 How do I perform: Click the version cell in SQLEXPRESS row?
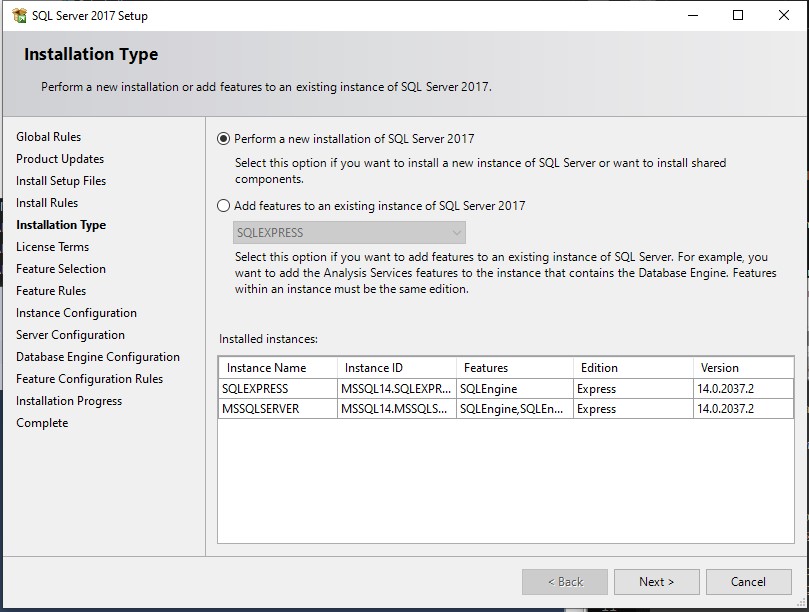(743, 389)
